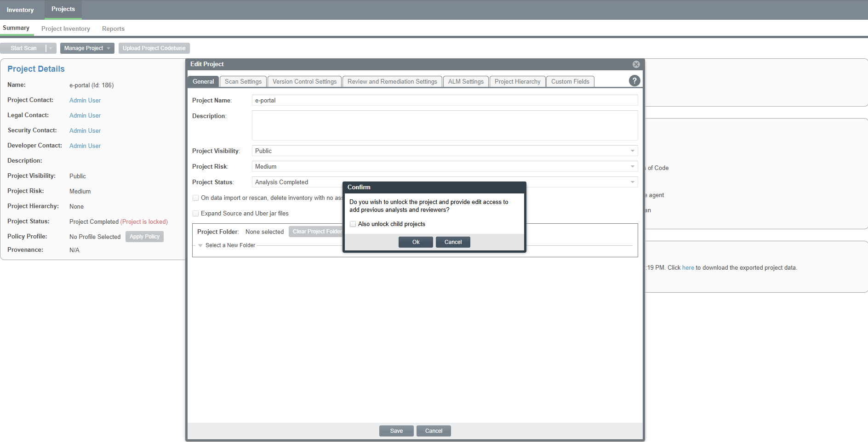Open the Inventory top menu
This screenshot has width=868, height=442.
point(20,10)
